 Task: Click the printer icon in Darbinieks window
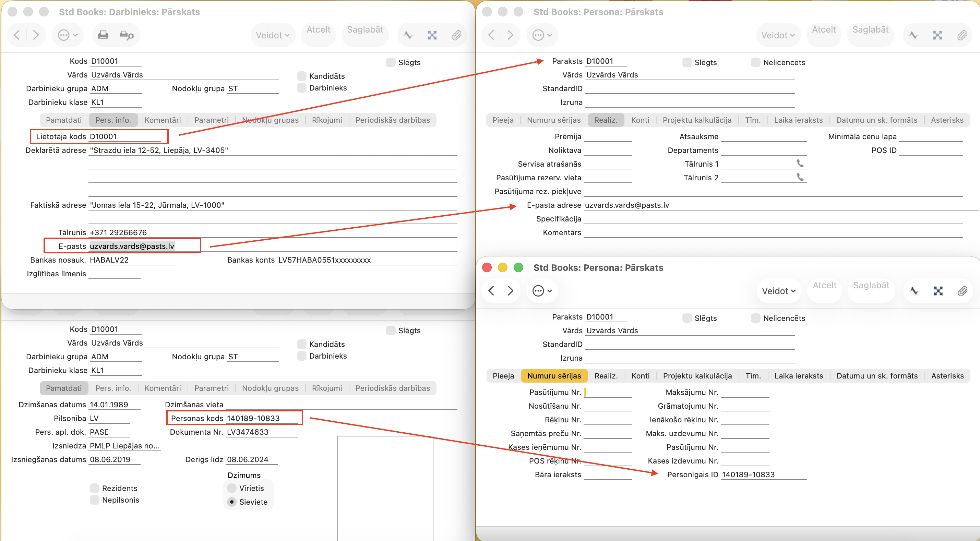coord(103,35)
